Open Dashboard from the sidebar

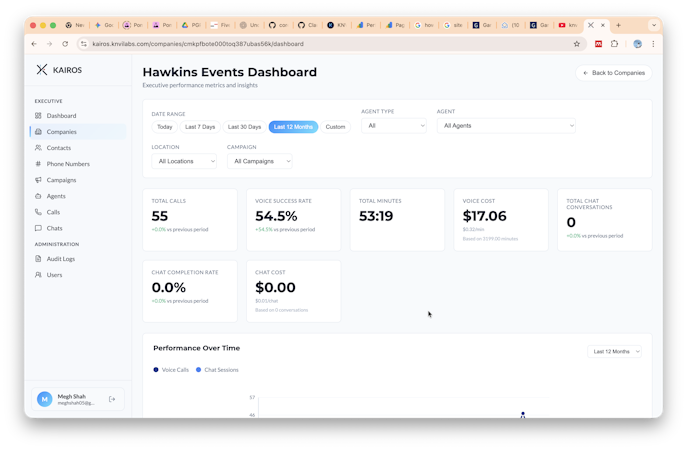[61, 116]
